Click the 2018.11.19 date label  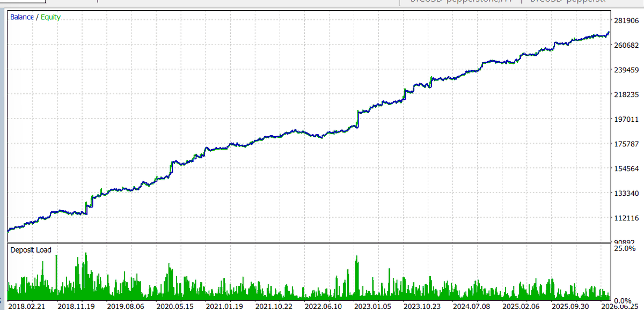coord(76,306)
